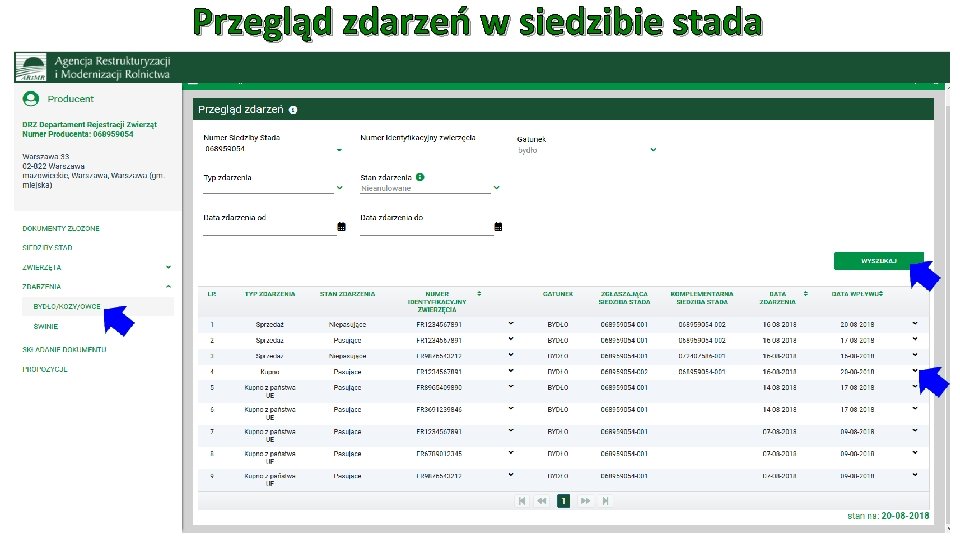Click the WYSZUKAJ search button
This screenshot has height=540, width=960.
[879, 261]
